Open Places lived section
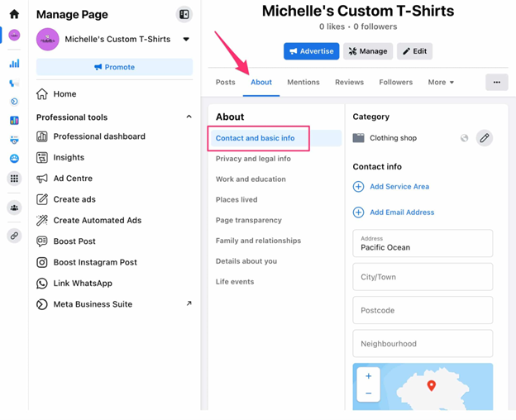The image size is (516, 420). tap(236, 199)
